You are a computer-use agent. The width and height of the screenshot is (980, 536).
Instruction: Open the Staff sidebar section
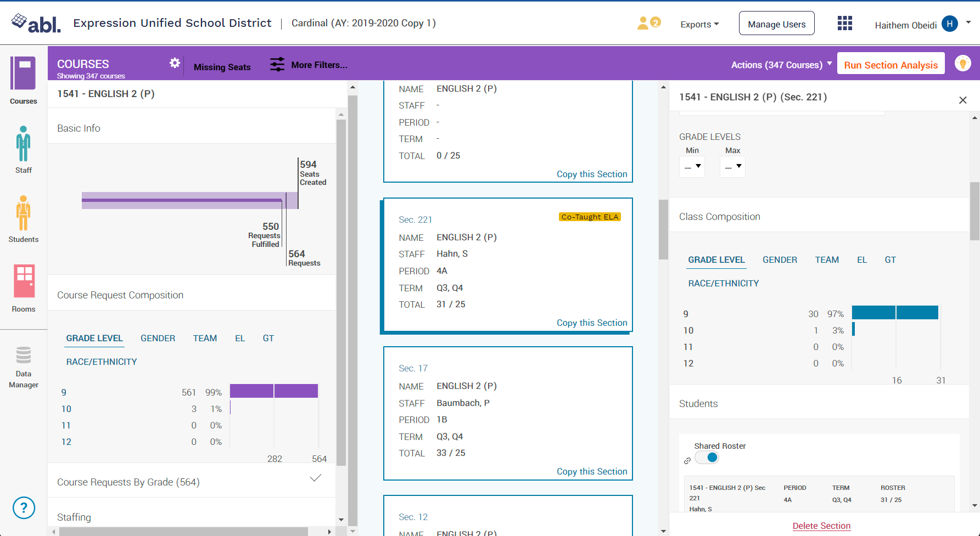(23, 150)
